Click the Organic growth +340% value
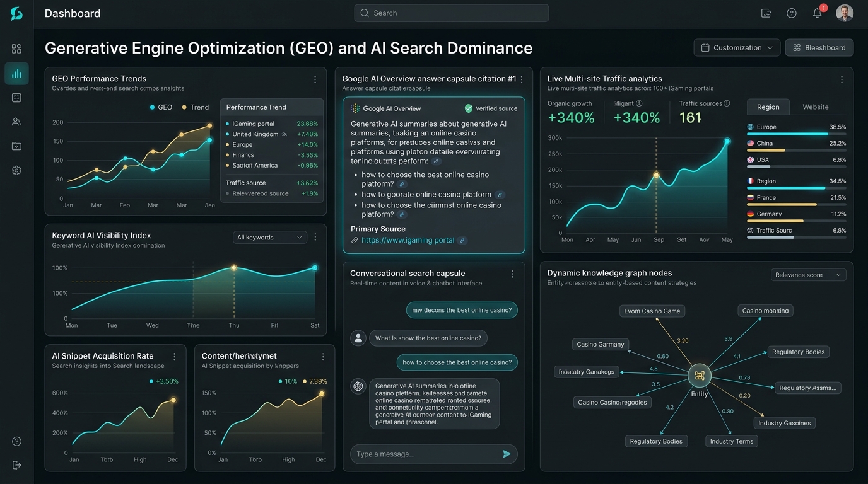 coord(571,118)
